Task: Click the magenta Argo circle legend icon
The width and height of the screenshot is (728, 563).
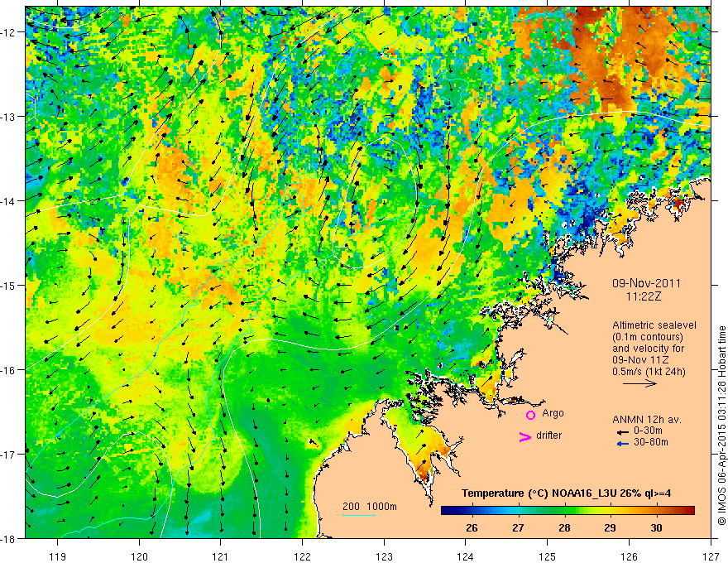Action: pyautogui.click(x=530, y=415)
